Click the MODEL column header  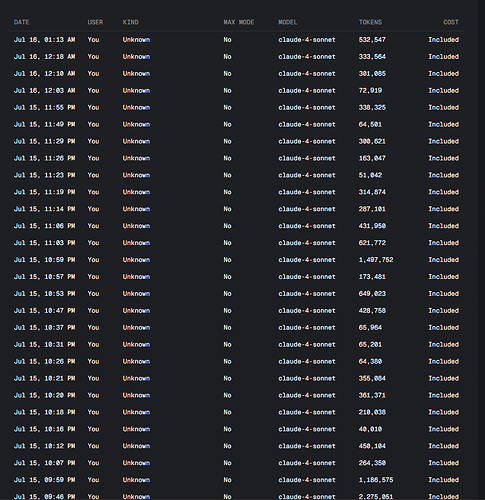pos(288,22)
